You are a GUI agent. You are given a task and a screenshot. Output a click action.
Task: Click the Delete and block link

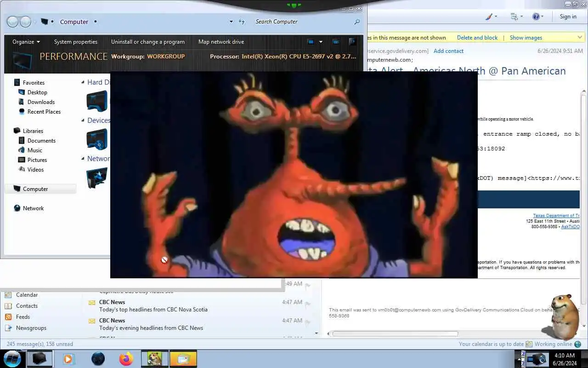click(x=477, y=38)
